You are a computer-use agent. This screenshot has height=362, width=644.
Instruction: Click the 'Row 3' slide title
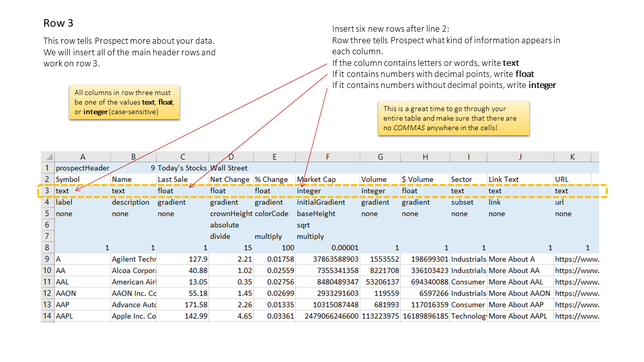click(58, 23)
